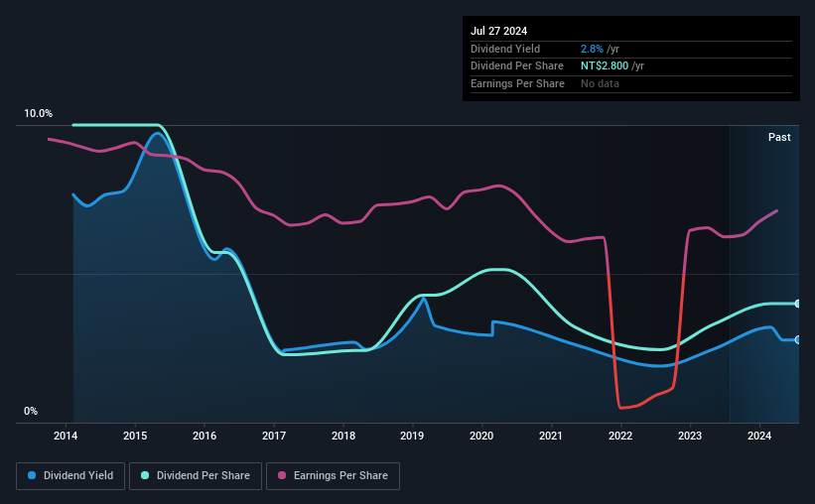Click the 2023 x-axis label

[690, 436]
